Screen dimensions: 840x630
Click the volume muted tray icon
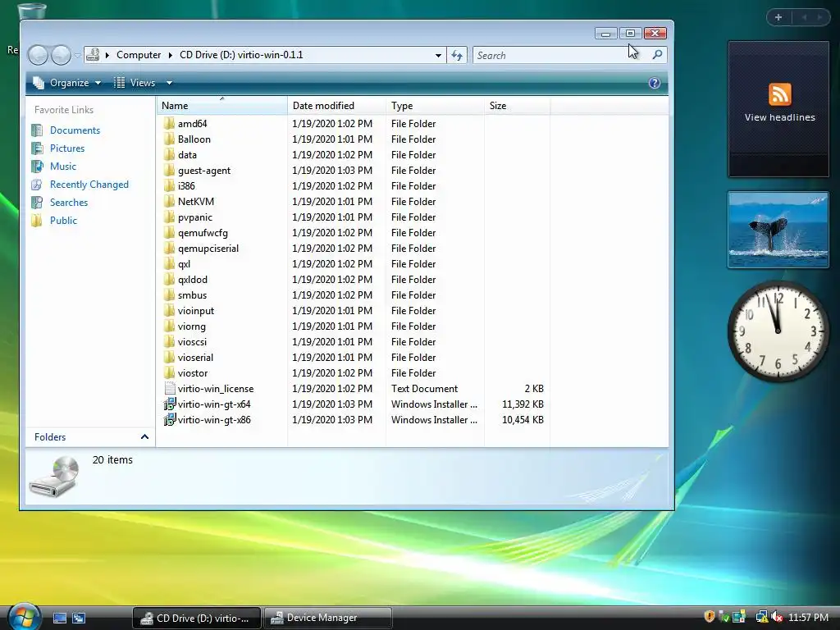pos(778,617)
